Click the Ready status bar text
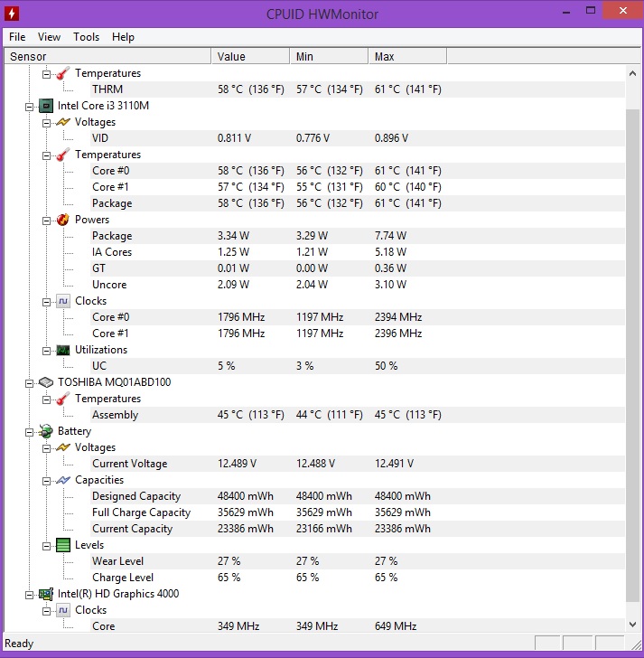 [x=19, y=644]
